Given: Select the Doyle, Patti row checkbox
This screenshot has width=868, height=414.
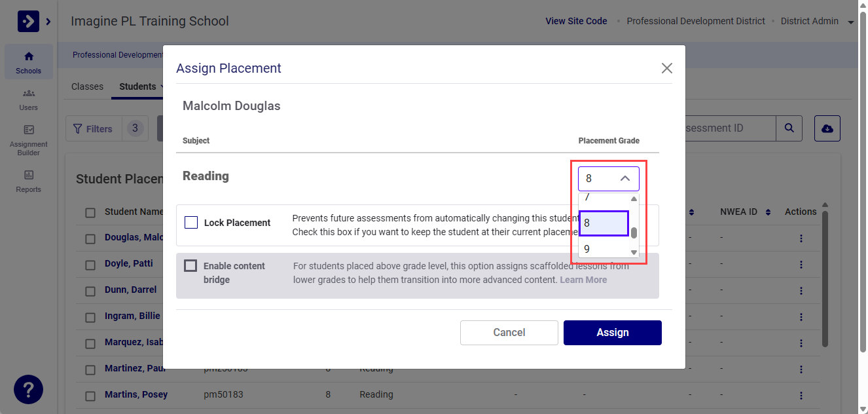Looking at the screenshot, I should (90, 265).
